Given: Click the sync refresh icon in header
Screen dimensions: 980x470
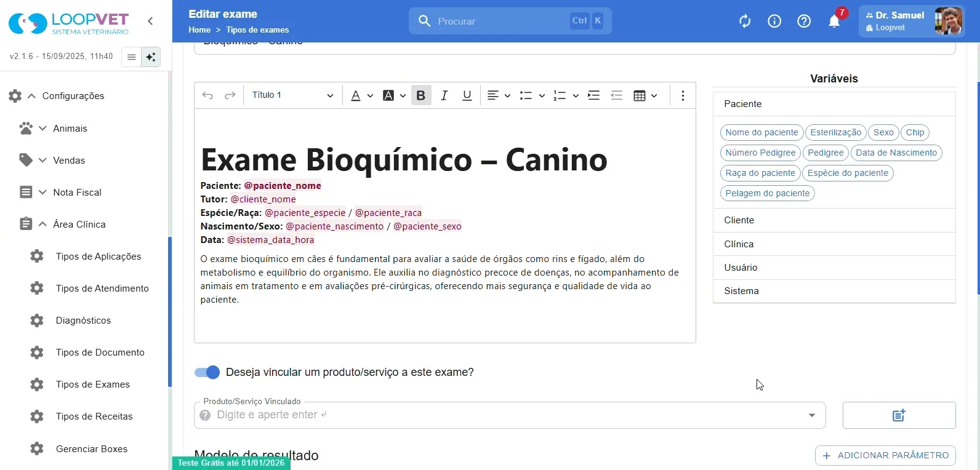Looking at the screenshot, I should [745, 22].
